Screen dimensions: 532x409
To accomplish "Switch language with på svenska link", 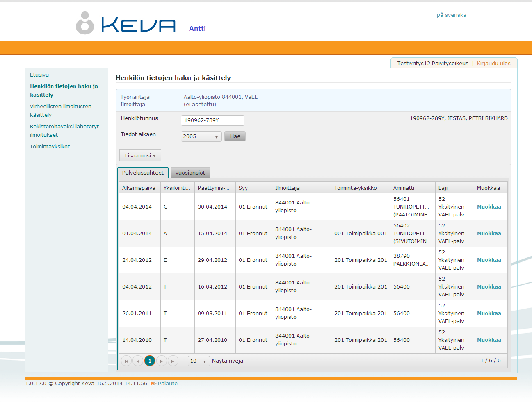I will point(451,15).
